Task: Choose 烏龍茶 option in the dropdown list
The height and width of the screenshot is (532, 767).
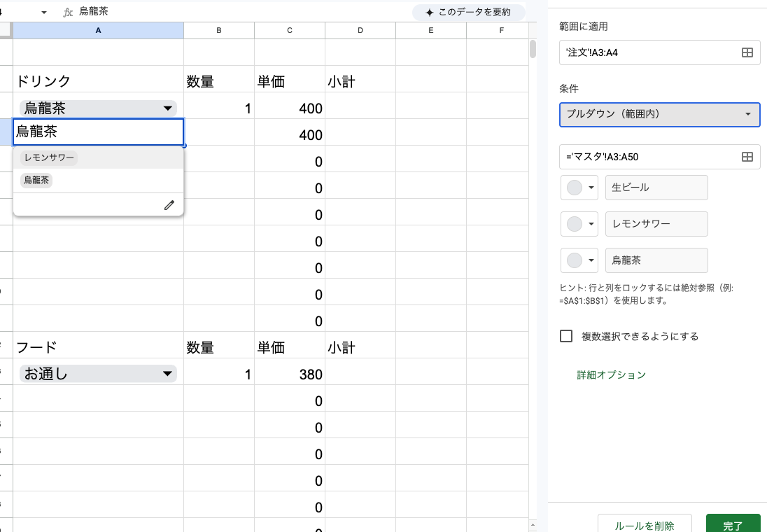Action: pyautogui.click(x=36, y=181)
